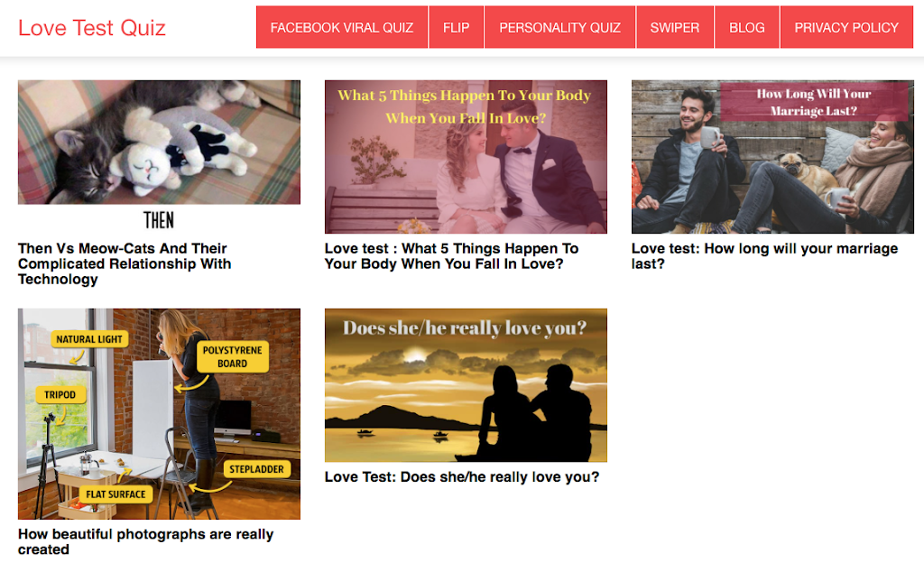
Task: Open the couple with pug dog thumbnail
Action: [772, 157]
